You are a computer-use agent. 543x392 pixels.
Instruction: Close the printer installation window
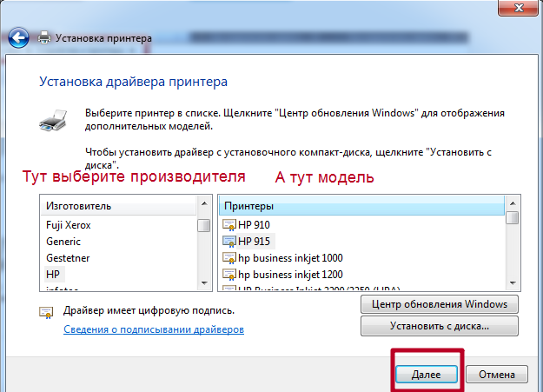[518, 8]
